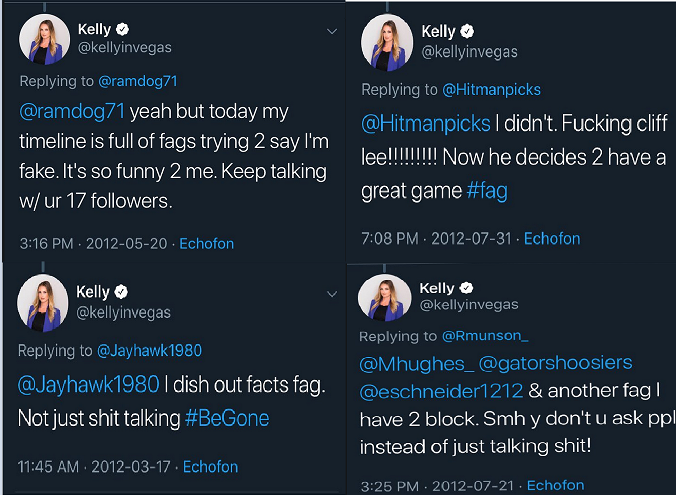676x495 pixels.
Task: Open the profile picture on the Rmunson_ reply
Action: tap(385, 298)
